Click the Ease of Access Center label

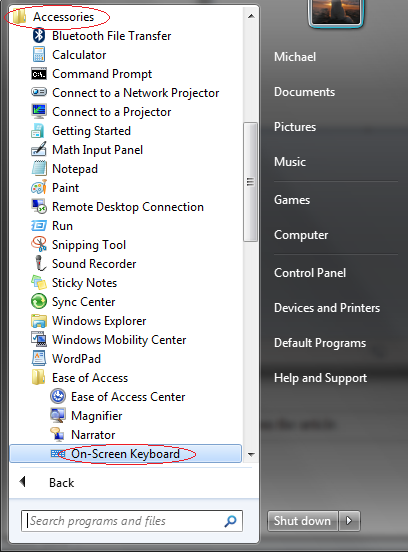click(128, 397)
